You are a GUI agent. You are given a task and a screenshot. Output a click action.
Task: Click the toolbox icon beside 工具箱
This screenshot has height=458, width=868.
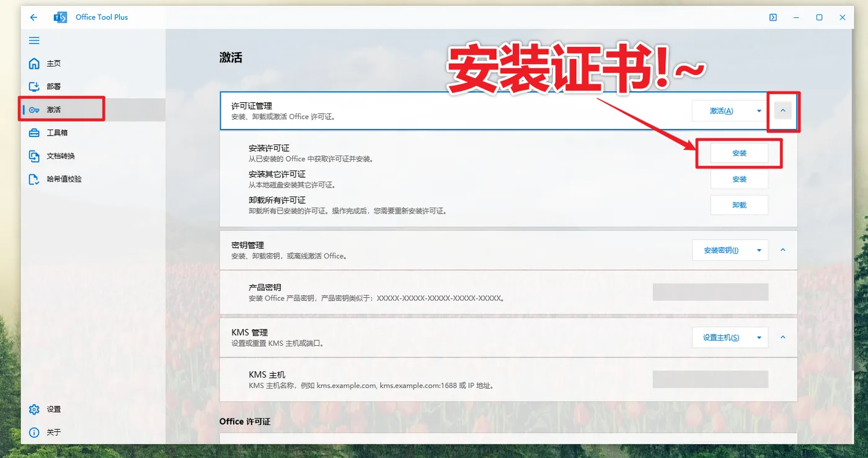click(34, 133)
